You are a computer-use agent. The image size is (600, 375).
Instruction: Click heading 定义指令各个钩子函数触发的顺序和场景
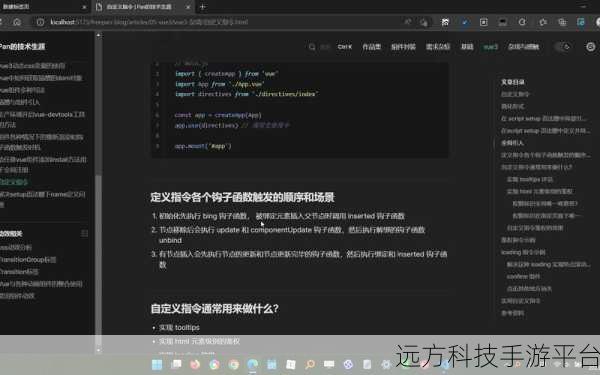pos(242,197)
